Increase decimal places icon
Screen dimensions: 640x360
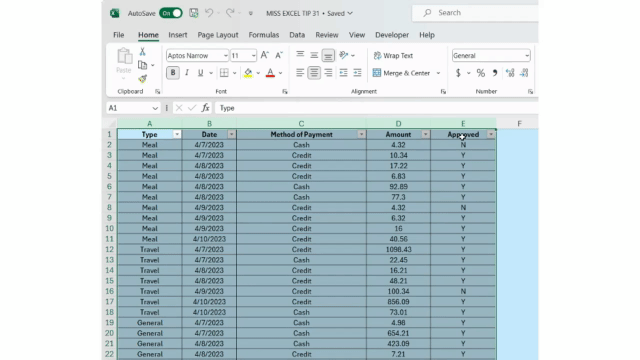pyautogui.click(x=510, y=73)
